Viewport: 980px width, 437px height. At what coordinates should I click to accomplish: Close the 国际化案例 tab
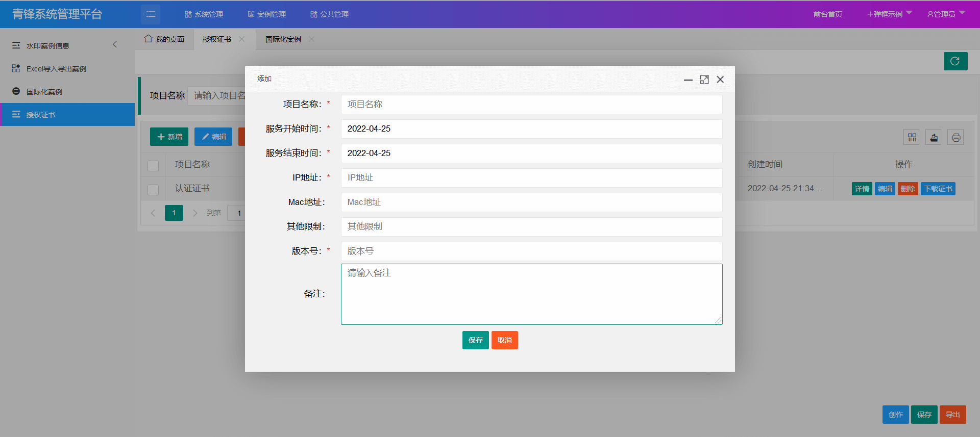click(x=311, y=39)
